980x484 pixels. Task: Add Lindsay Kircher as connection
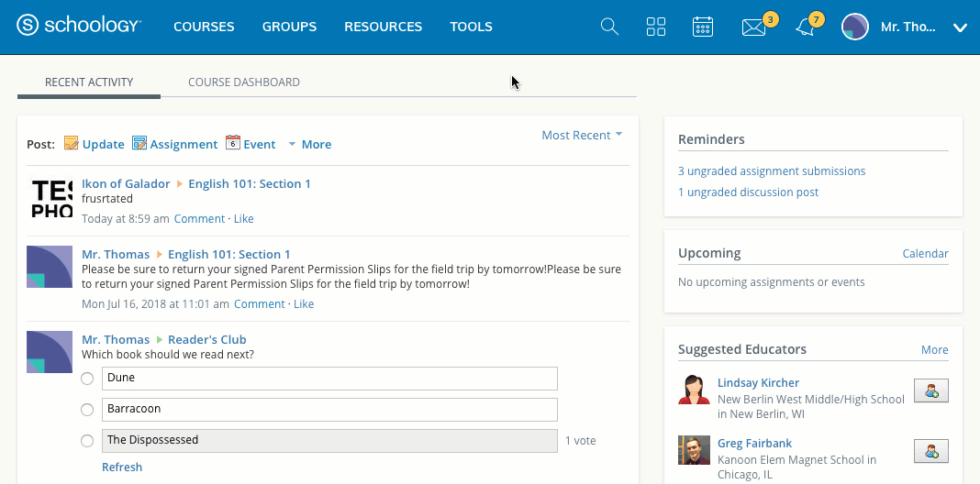931,390
